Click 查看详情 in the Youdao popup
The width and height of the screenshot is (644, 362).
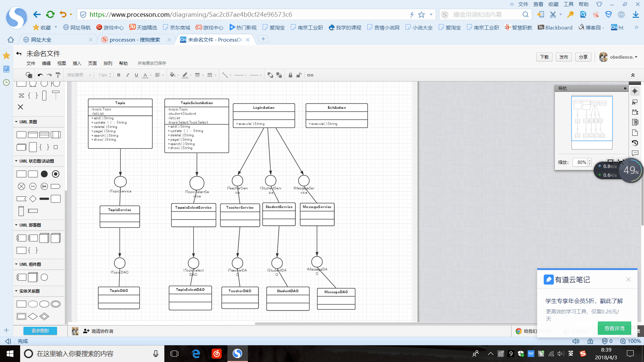[x=614, y=328]
